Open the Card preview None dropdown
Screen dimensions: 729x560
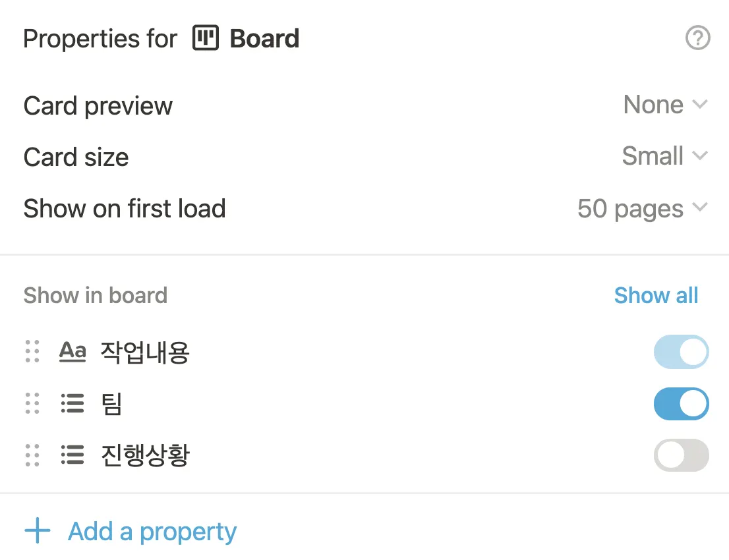click(x=664, y=105)
